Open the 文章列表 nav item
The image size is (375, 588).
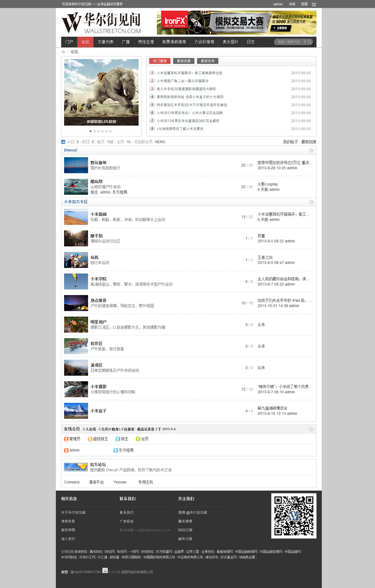pos(105,42)
